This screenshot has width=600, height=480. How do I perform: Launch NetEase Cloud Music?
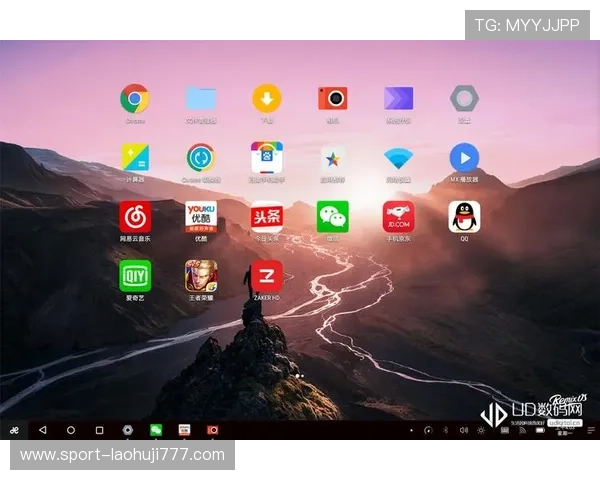pos(135,217)
